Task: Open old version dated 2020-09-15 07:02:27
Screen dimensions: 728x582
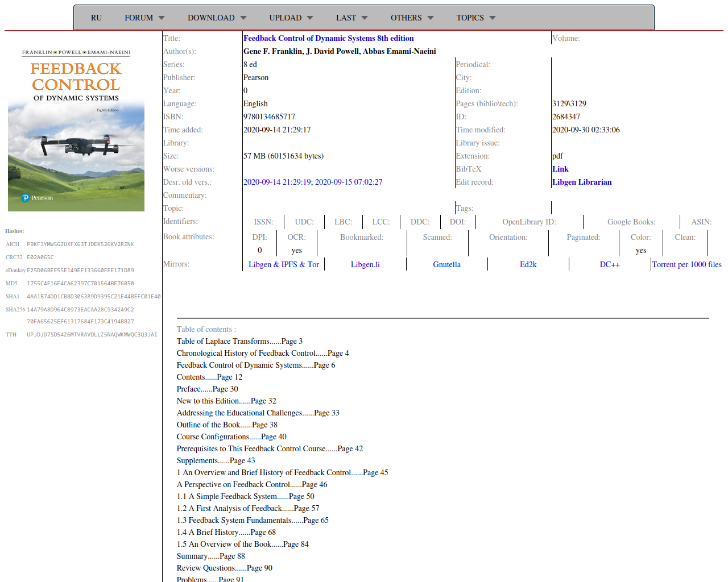Action: [x=349, y=182]
